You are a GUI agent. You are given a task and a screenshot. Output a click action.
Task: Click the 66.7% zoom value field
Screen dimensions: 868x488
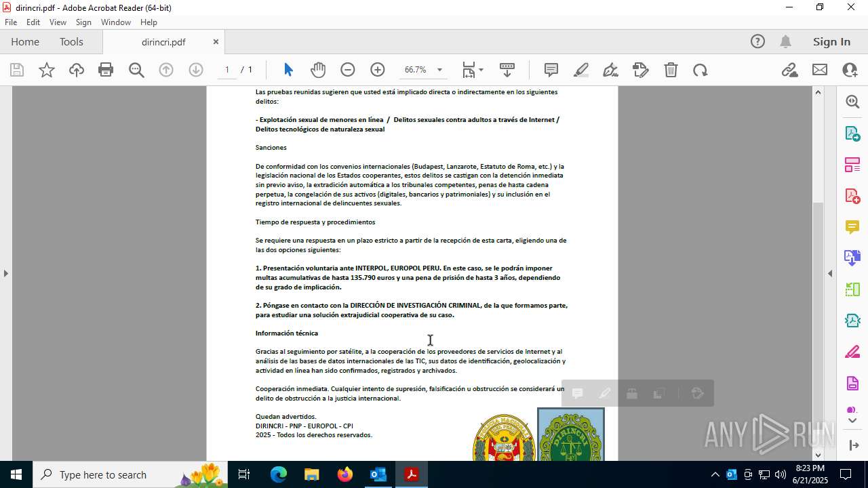416,70
